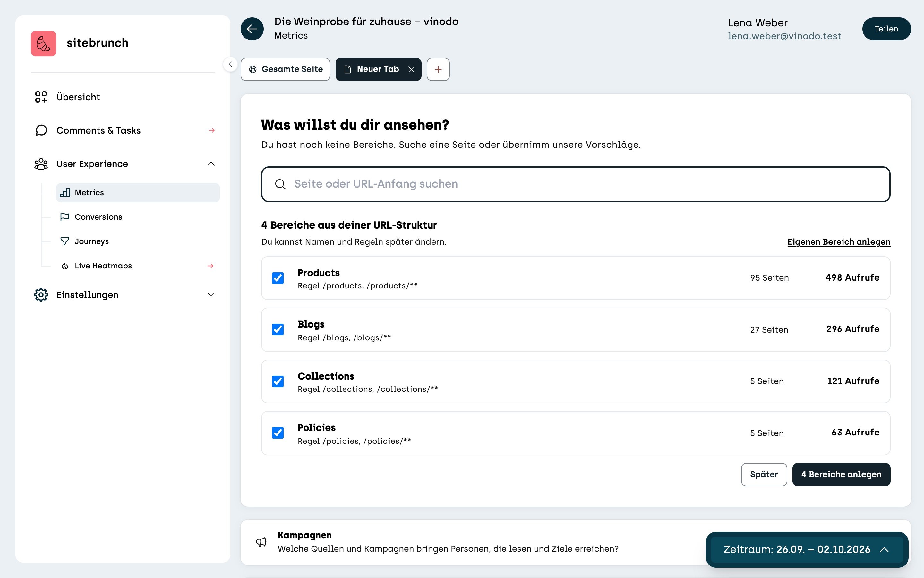Click the Kampagnen megaphone icon
The height and width of the screenshot is (578, 924).
(261, 542)
